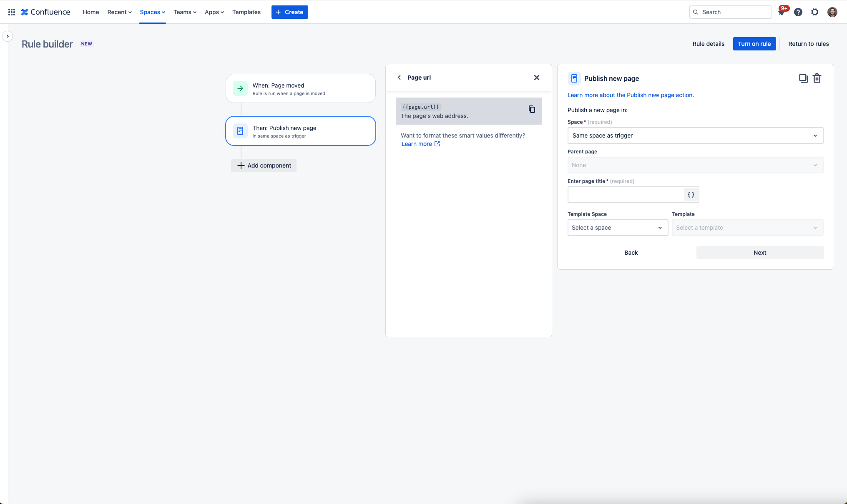Delete the Publish new page action
Image resolution: width=847 pixels, height=504 pixels.
[817, 78]
